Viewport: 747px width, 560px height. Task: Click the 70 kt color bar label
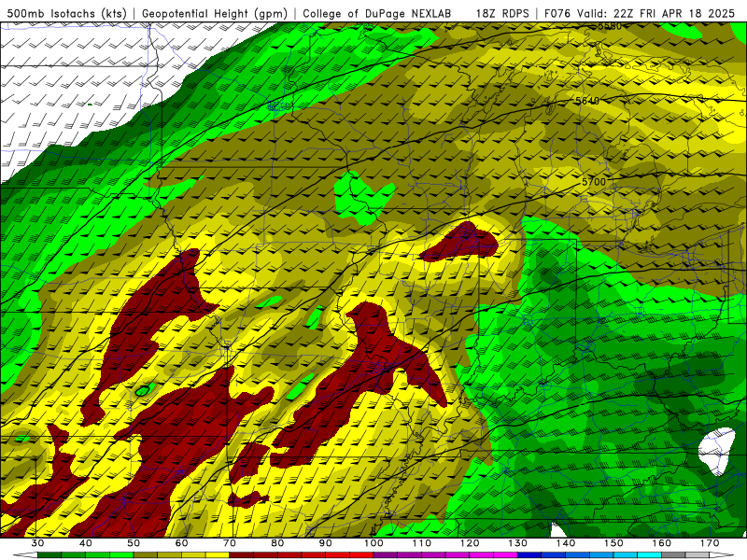pyautogui.click(x=230, y=543)
